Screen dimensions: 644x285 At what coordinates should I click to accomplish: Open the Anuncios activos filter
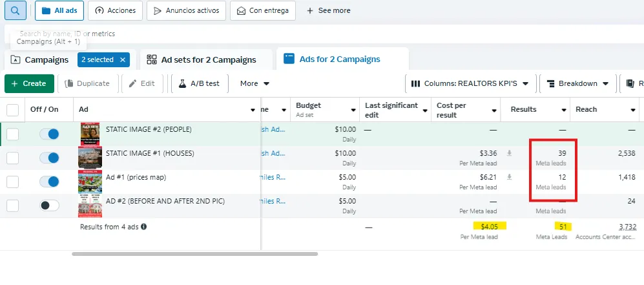(186, 10)
